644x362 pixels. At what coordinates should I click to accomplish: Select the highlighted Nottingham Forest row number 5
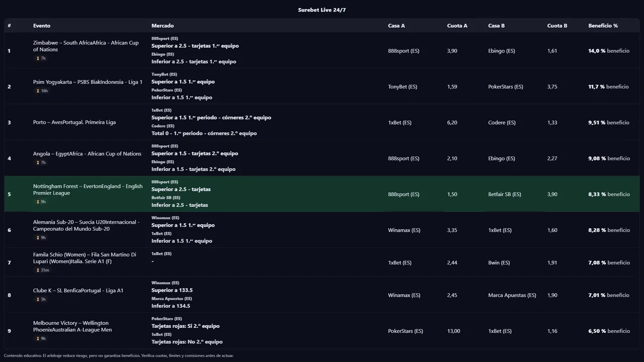(9, 195)
